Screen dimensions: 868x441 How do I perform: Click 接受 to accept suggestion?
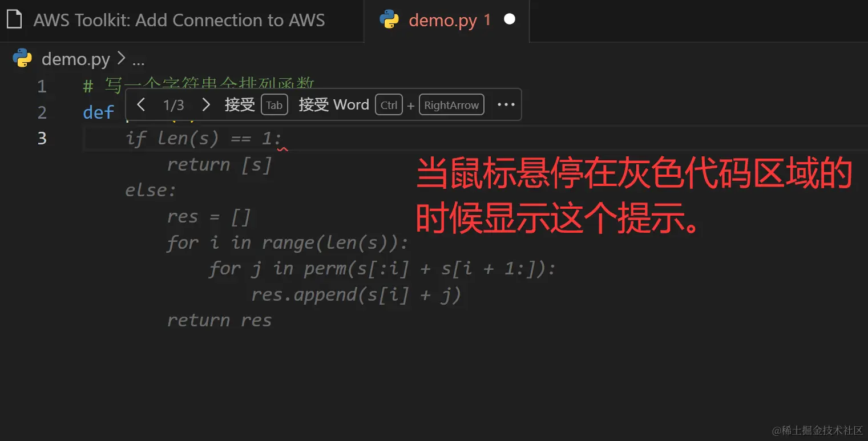tap(240, 105)
